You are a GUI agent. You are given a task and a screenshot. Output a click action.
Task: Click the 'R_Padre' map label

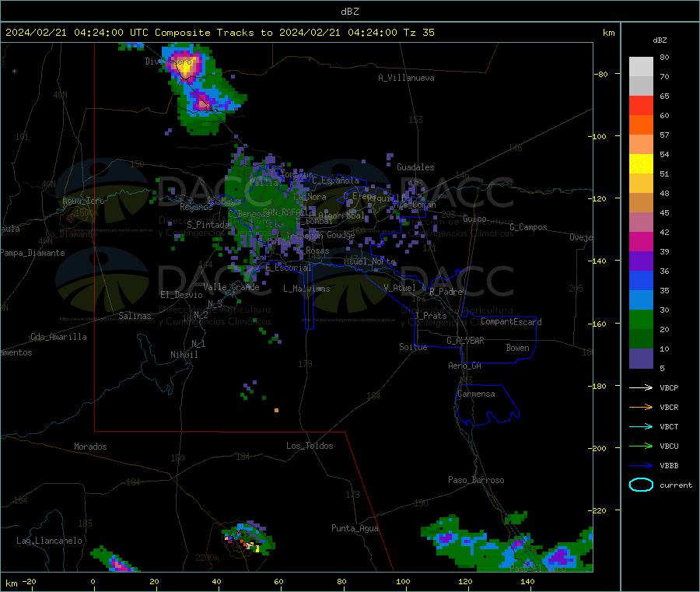click(446, 292)
